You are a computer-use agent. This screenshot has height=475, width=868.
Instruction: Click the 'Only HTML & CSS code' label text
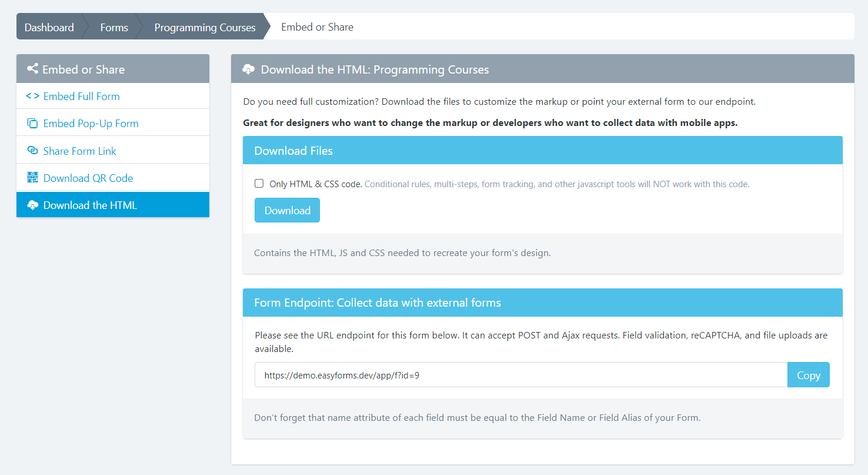point(315,184)
